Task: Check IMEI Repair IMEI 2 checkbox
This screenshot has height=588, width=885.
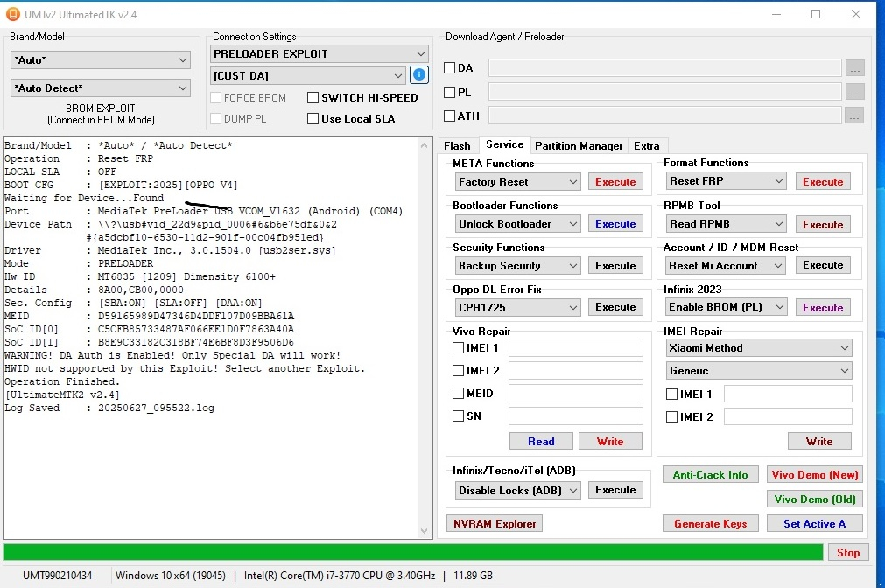Action: point(671,417)
